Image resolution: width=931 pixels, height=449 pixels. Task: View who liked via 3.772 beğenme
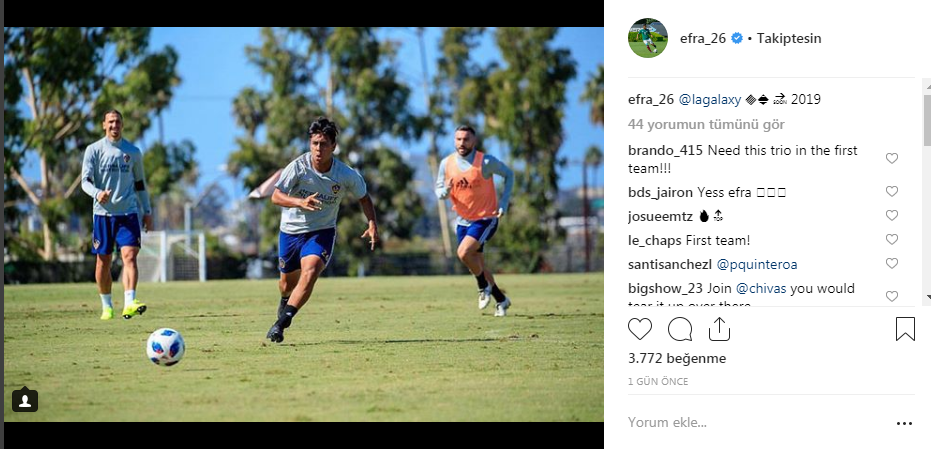[x=677, y=359]
